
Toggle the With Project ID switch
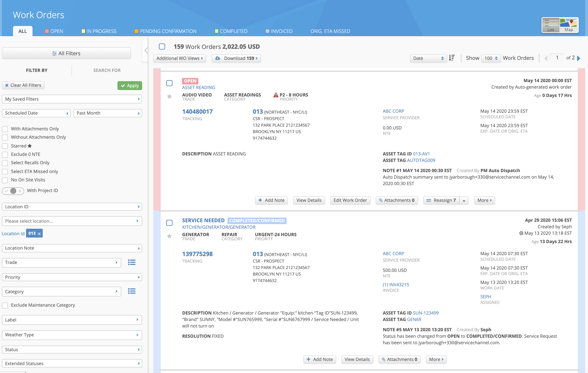13,191
